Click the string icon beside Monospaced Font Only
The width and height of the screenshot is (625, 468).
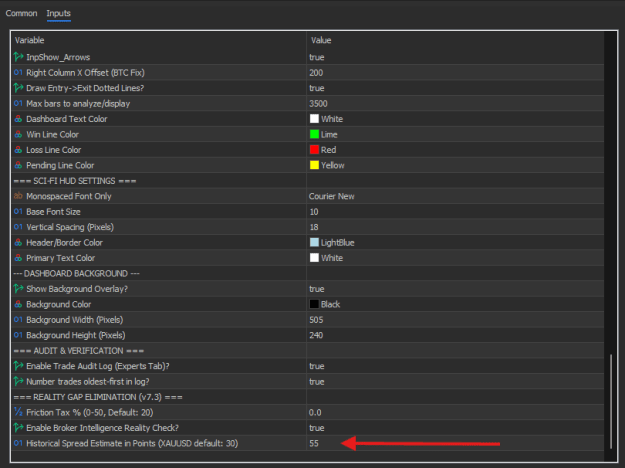pos(18,196)
